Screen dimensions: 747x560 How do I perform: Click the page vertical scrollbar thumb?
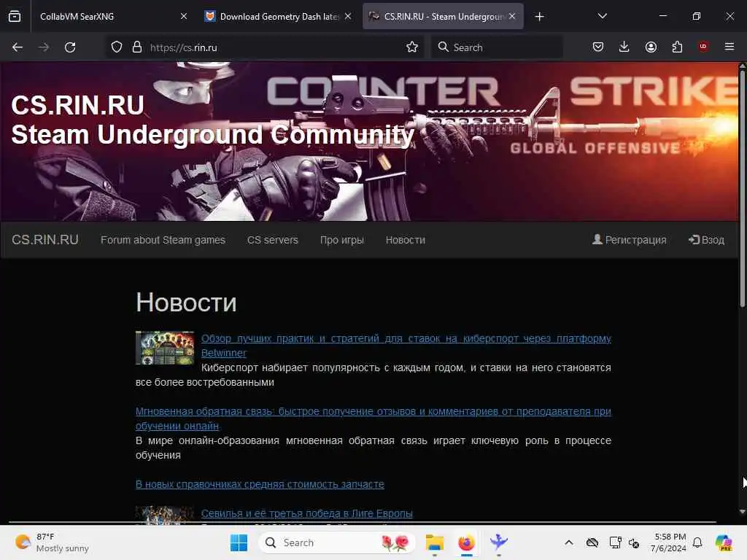[x=742, y=188]
